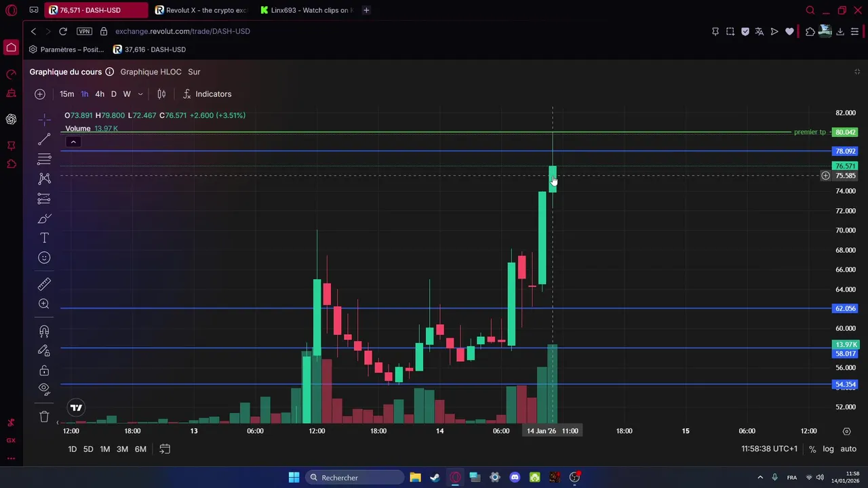Select the crosshair cursor tool
The image size is (868, 488).
44,120
